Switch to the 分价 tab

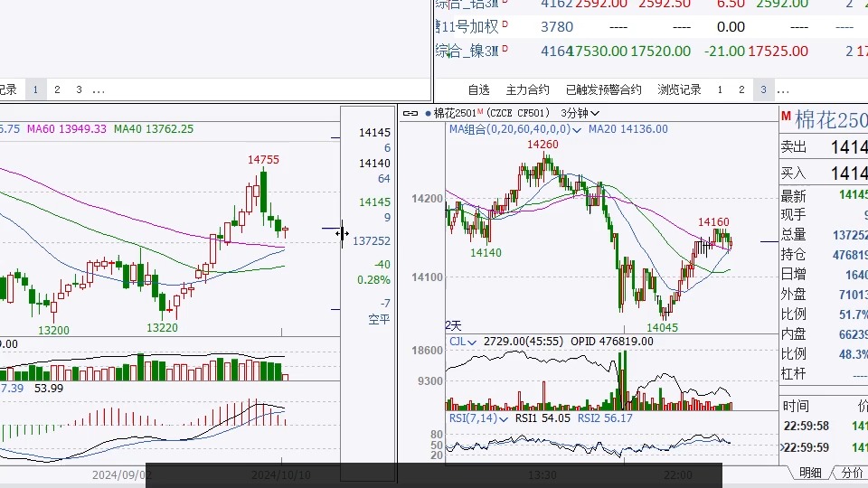851,473
